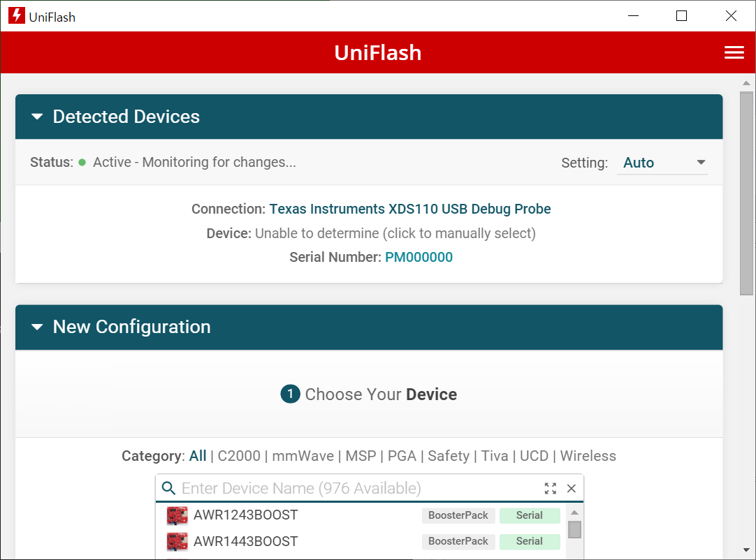
Task: Click the AWR1243BOOST board thumbnail
Action: (177, 515)
